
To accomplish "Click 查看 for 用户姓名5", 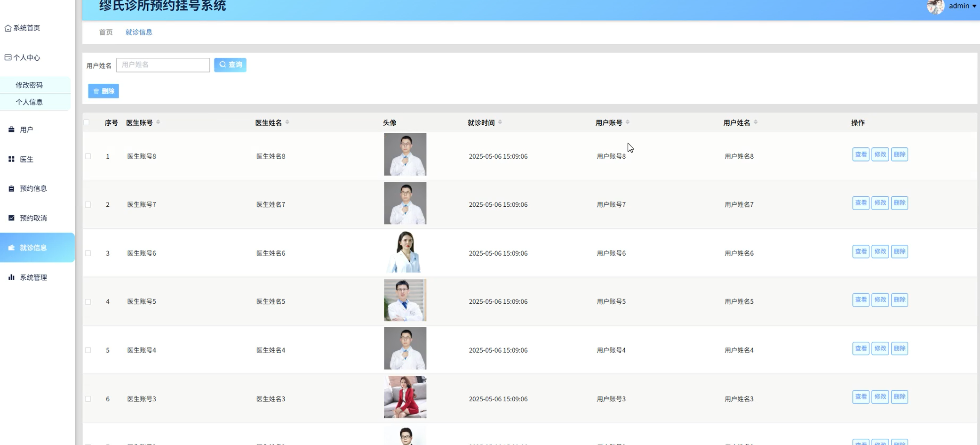I will 861,300.
